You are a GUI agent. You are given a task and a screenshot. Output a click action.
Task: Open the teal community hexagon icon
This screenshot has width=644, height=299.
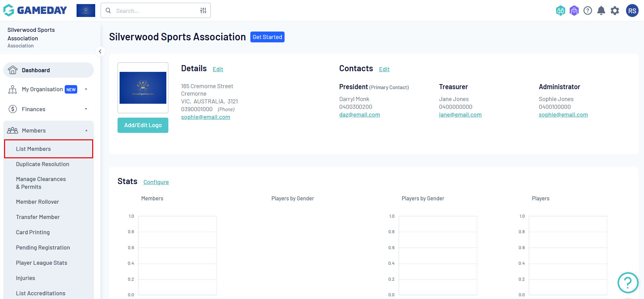pyautogui.click(x=561, y=11)
